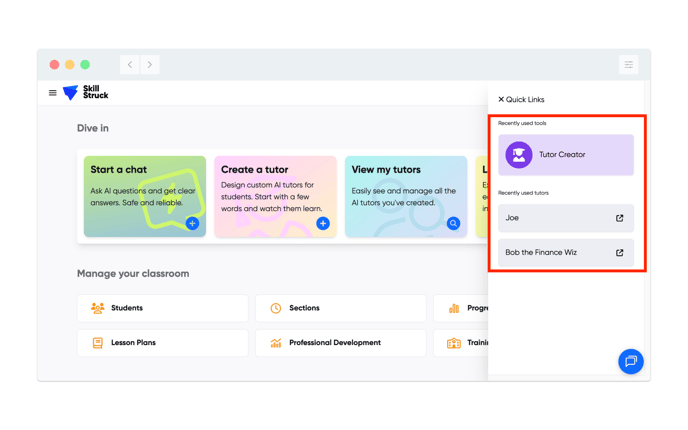Open the Students section
This screenshot has height=430, width=688.
[x=162, y=308]
